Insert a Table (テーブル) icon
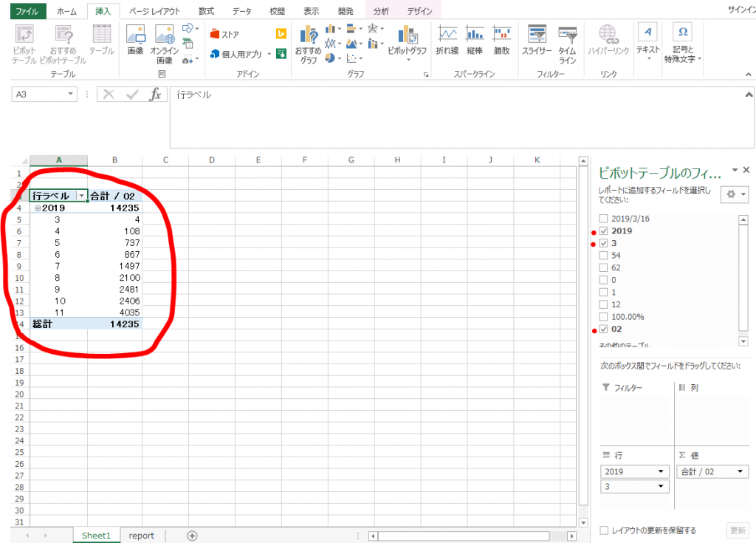Screen dimensions: 756x543 (x=102, y=40)
